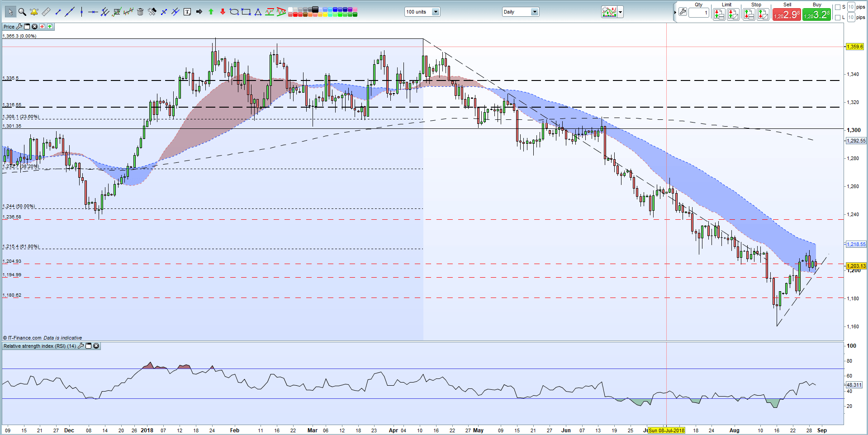Open Price panel wrench settings
868x435 pixels.
click(19, 27)
